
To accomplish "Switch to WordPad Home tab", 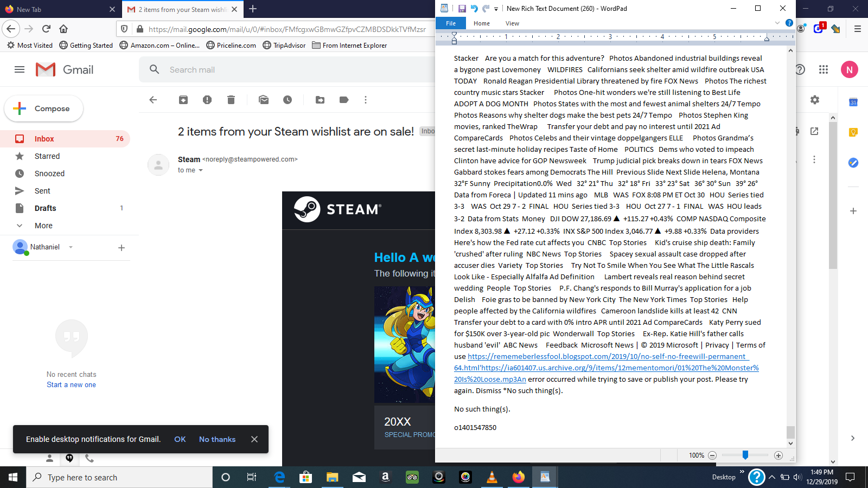I will [482, 23].
